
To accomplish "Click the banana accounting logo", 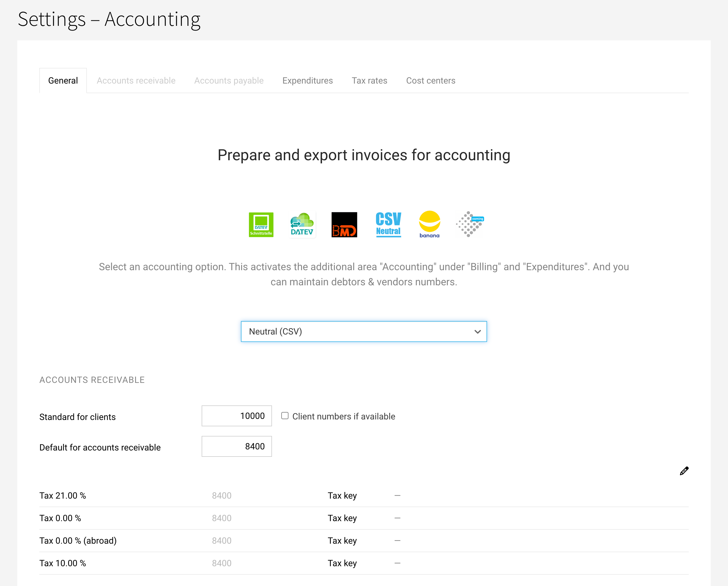I will 429,225.
